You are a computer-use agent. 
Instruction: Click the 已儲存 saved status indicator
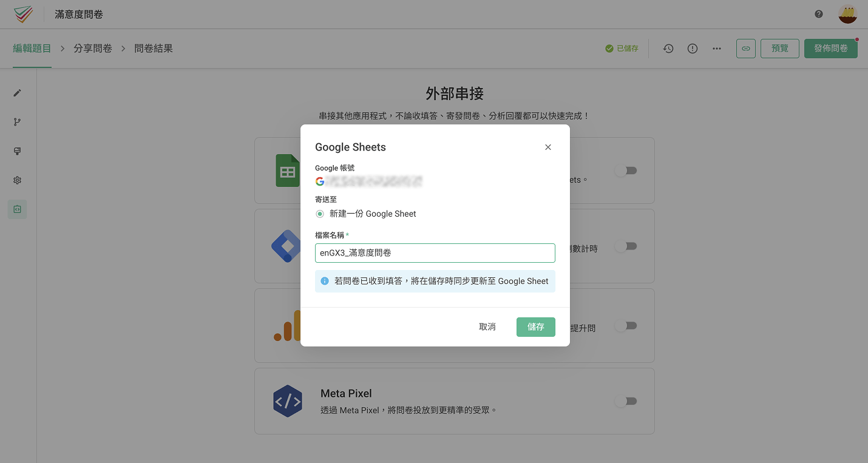click(x=622, y=49)
